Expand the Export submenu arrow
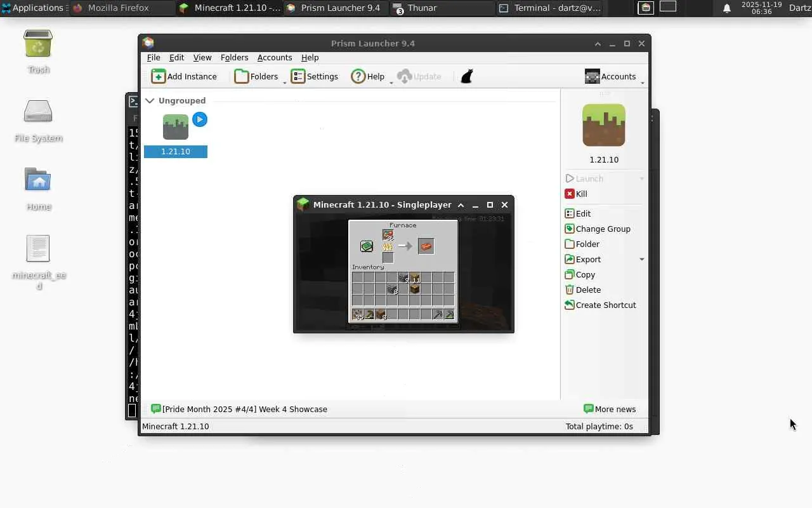 click(641, 259)
